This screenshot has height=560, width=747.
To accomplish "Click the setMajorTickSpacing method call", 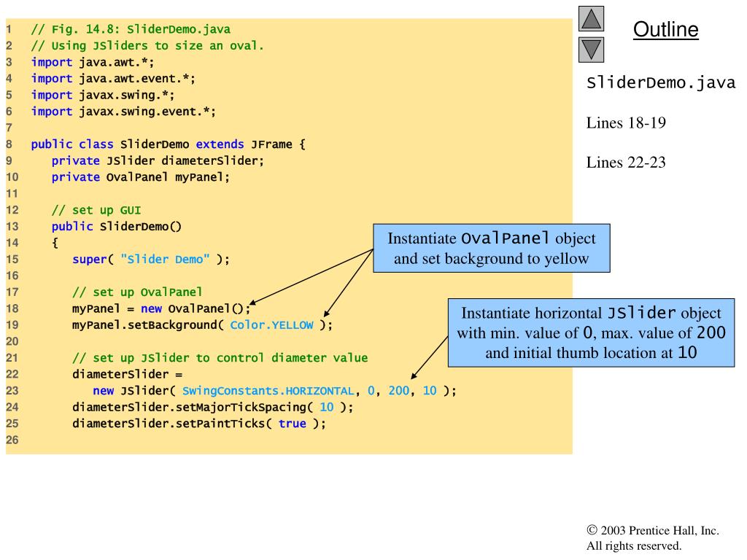I will tap(213, 407).
